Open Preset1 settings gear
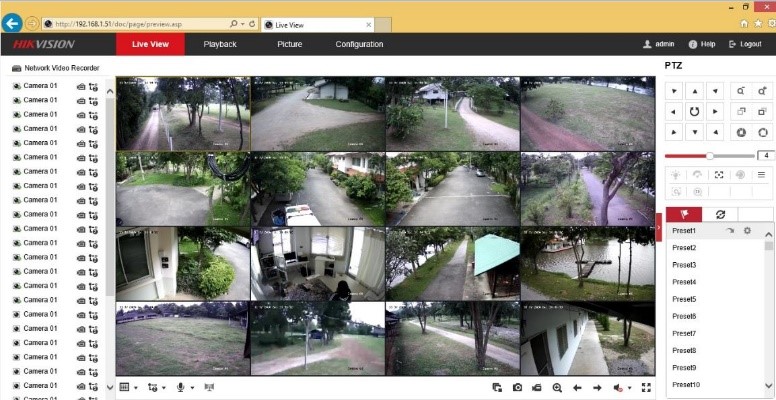 tap(747, 231)
